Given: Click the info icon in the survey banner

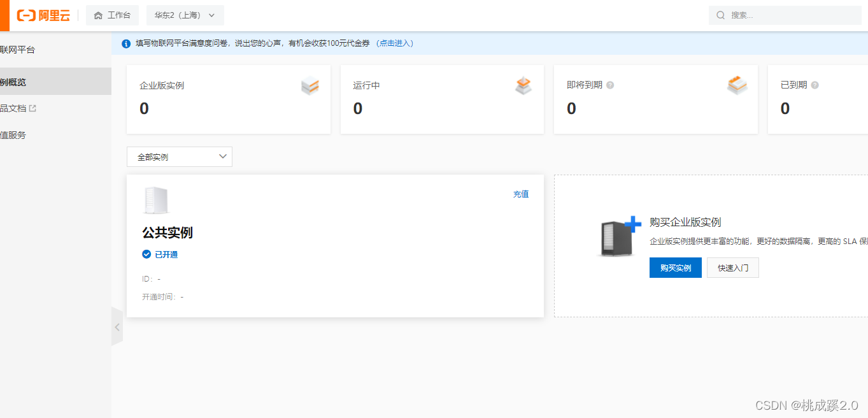Looking at the screenshot, I should [x=125, y=43].
